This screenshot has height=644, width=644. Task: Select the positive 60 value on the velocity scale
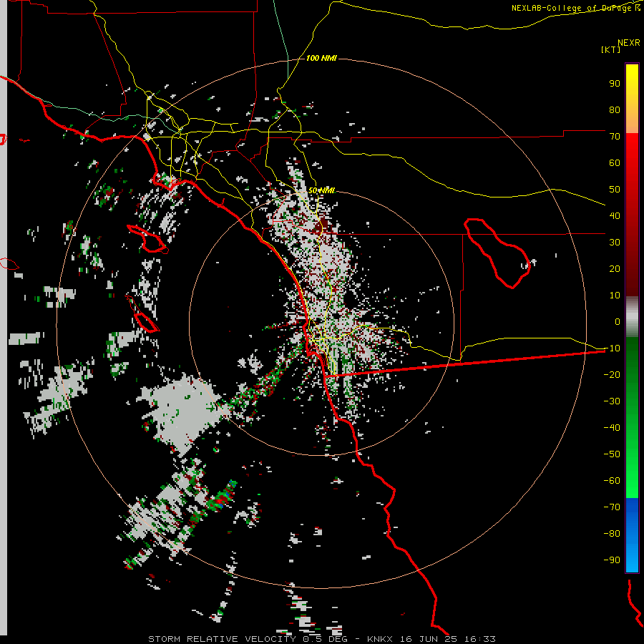pos(615,162)
